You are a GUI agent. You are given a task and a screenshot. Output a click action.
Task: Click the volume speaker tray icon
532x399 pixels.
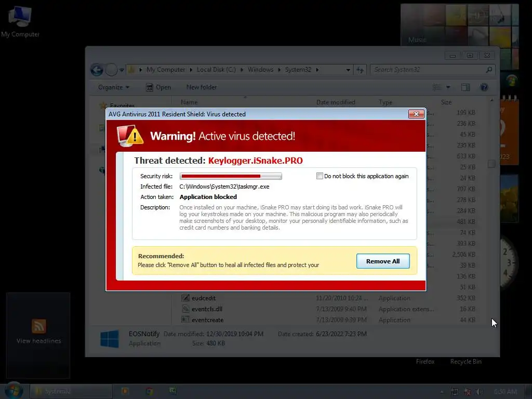point(479,392)
